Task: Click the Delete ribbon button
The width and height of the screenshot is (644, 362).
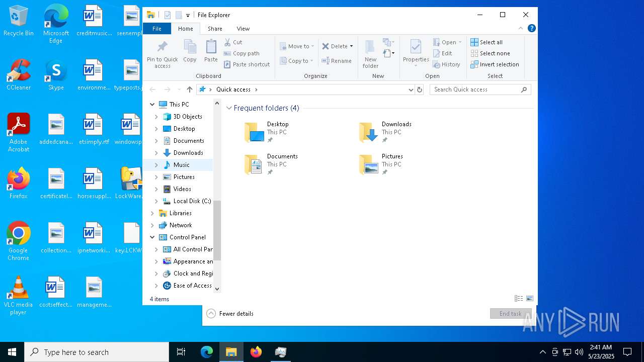Action: pyautogui.click(x=337, y=46)
